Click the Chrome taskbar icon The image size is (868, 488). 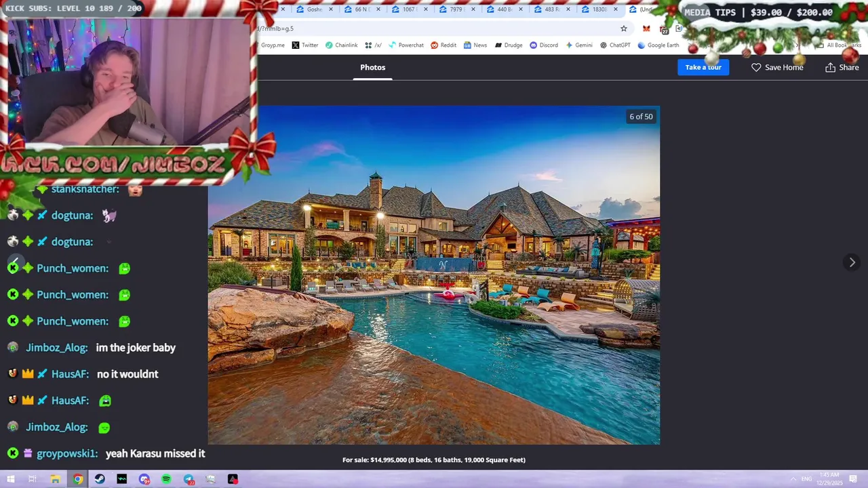tap(78, 479)
